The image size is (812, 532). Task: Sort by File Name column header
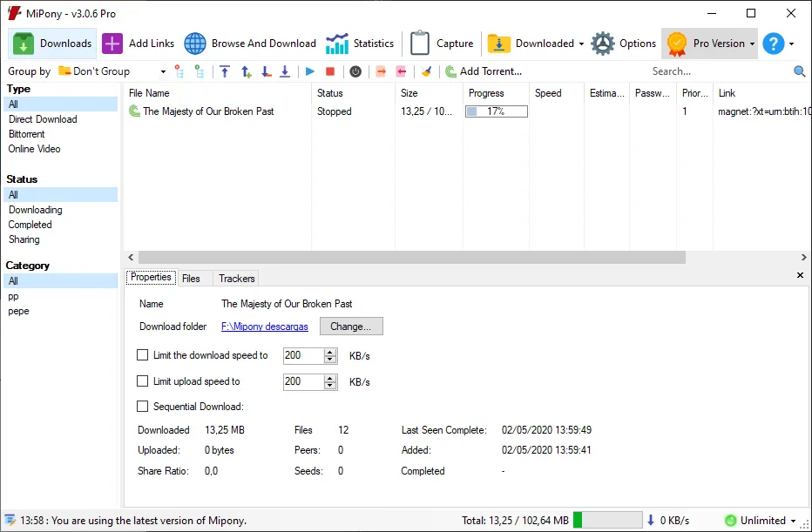coord(218,93)
